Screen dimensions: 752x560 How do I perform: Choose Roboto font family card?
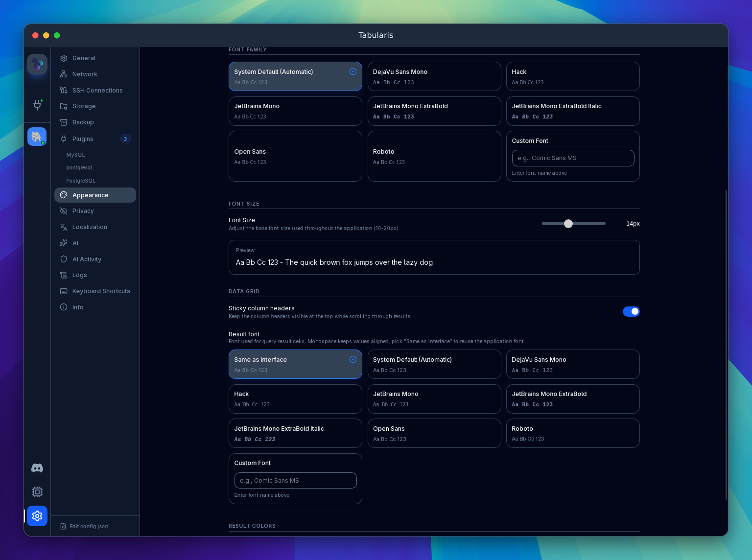(434, 156)
